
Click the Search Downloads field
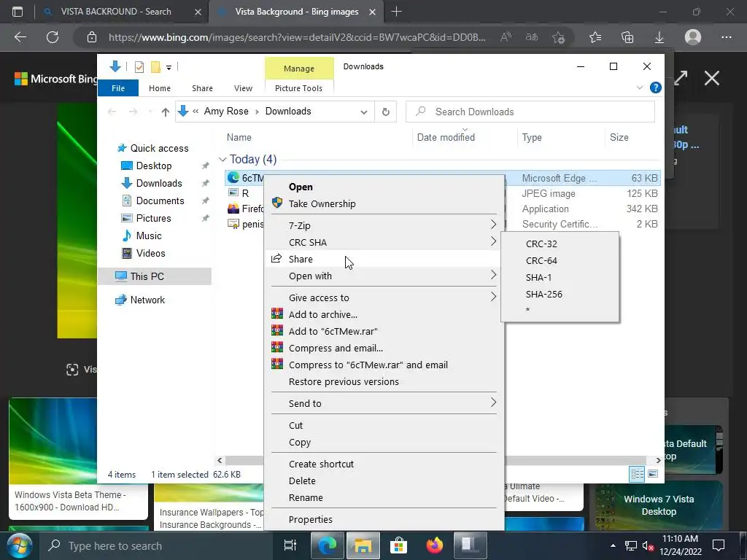tap(530, 112)
